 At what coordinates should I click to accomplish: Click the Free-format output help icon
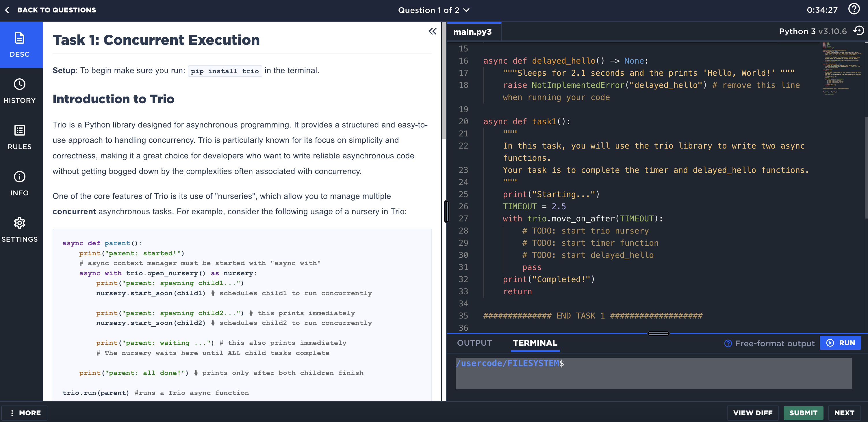point(728,343)
